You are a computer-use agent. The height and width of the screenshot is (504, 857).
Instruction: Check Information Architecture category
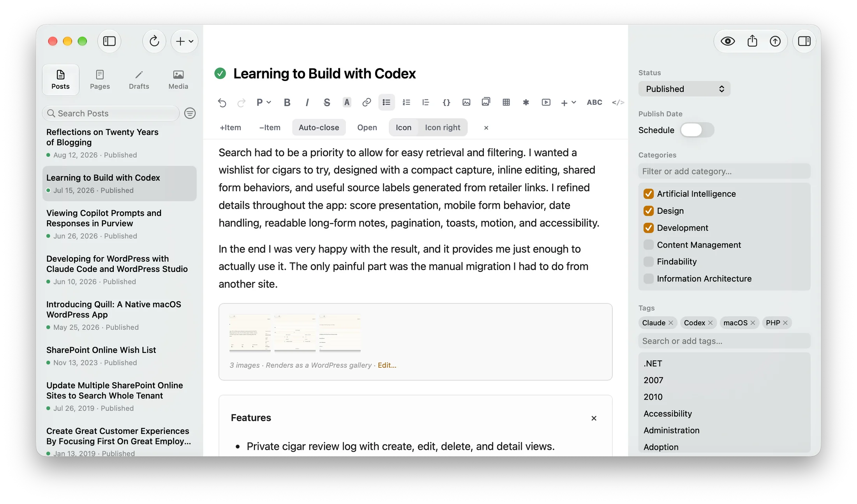pyautogui.click(x=649, y=278)
